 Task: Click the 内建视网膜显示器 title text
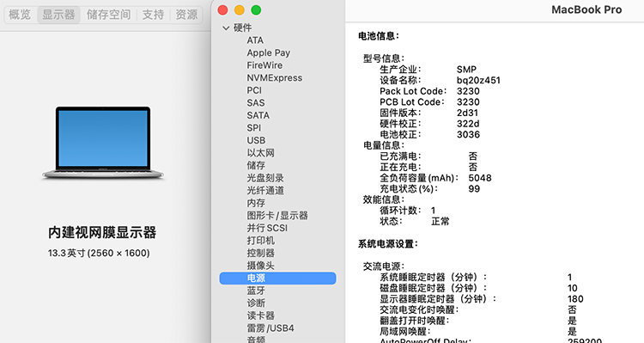coord(102,232)
